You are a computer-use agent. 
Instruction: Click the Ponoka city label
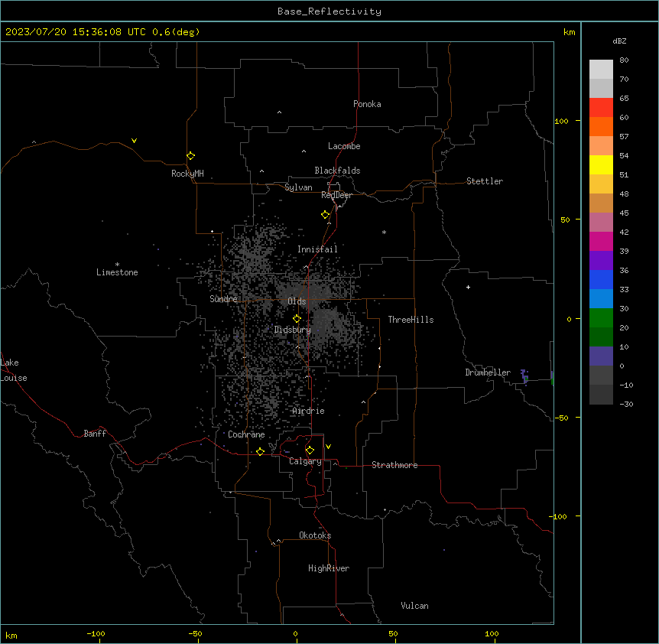367,104
